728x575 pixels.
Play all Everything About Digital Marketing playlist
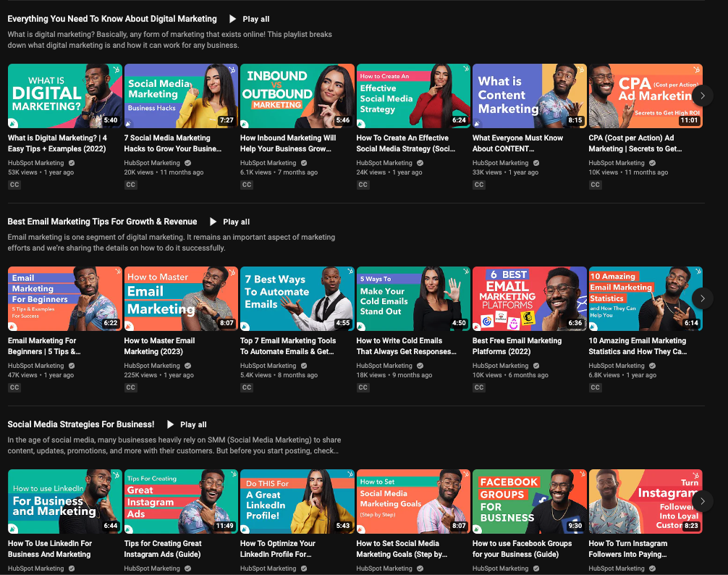click(249, 19)
